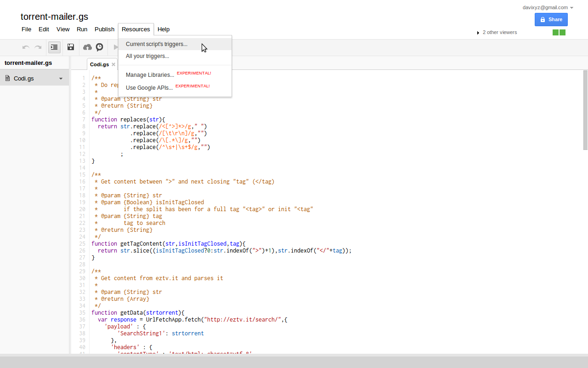Viewport: 588px width, 368px height.
Task: Open the Help menu
Action: tap(164, 29)
